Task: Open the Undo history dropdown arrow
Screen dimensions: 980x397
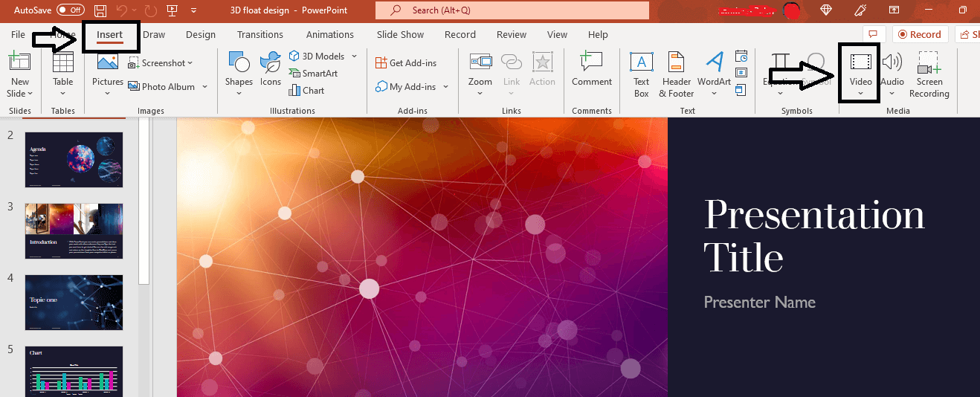Action: point(135,10)
